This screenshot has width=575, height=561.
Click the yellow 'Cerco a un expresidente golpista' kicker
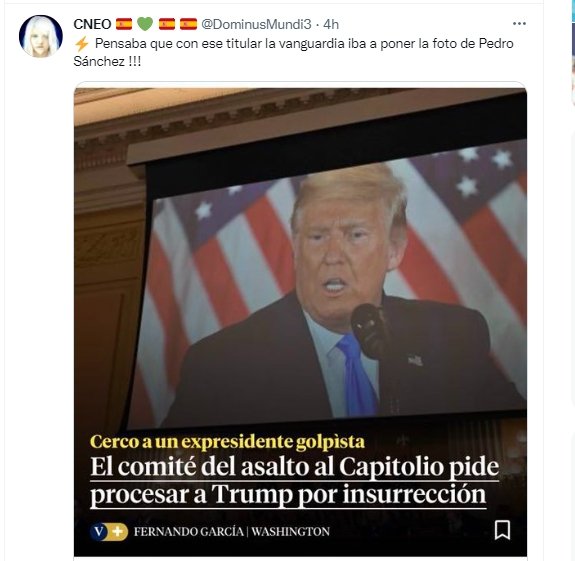pos(227,441)
